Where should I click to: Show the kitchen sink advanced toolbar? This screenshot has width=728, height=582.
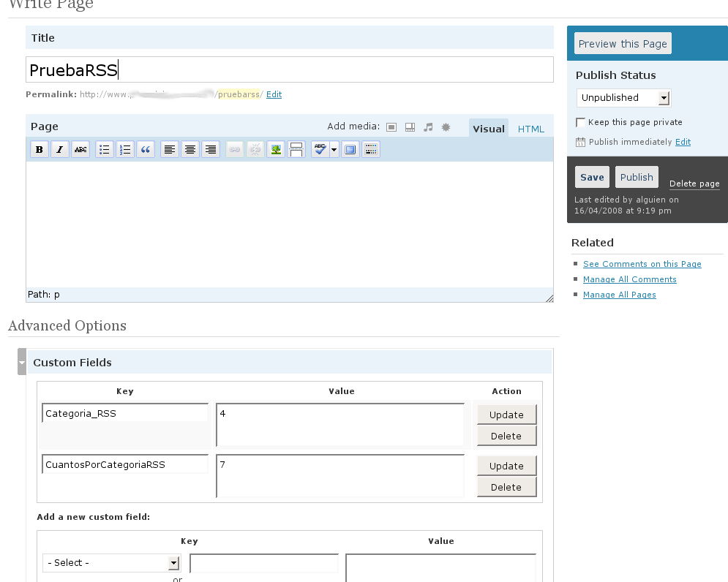371,150
